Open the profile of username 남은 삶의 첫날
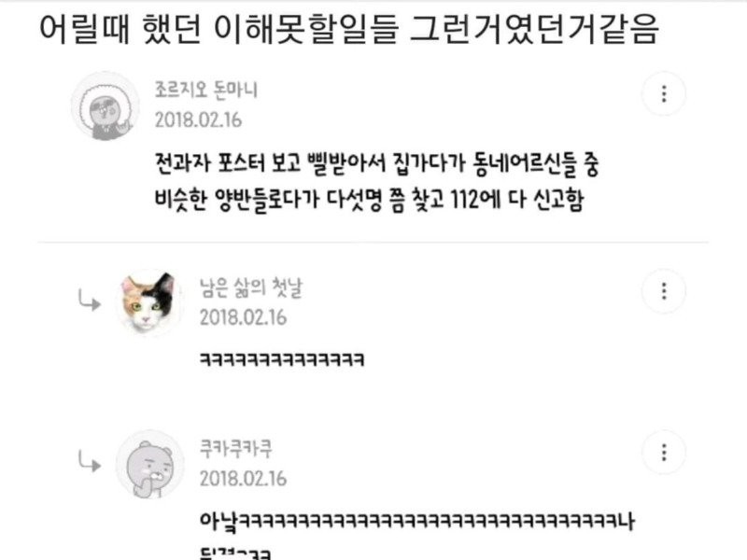 point(250,287)
